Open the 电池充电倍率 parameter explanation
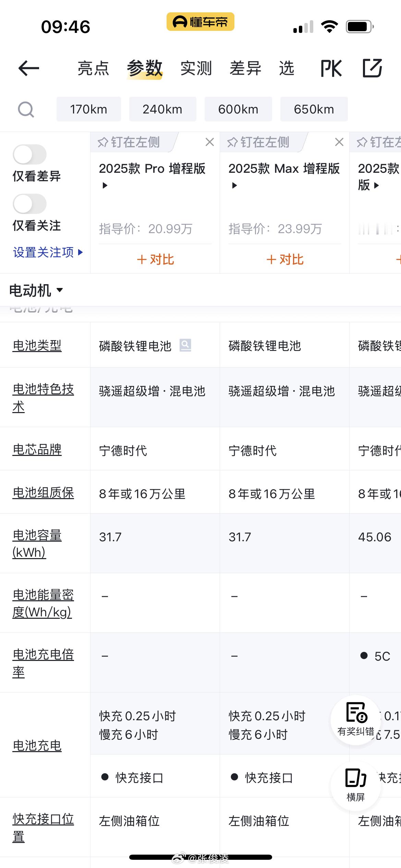 click(x=43, y=663)
